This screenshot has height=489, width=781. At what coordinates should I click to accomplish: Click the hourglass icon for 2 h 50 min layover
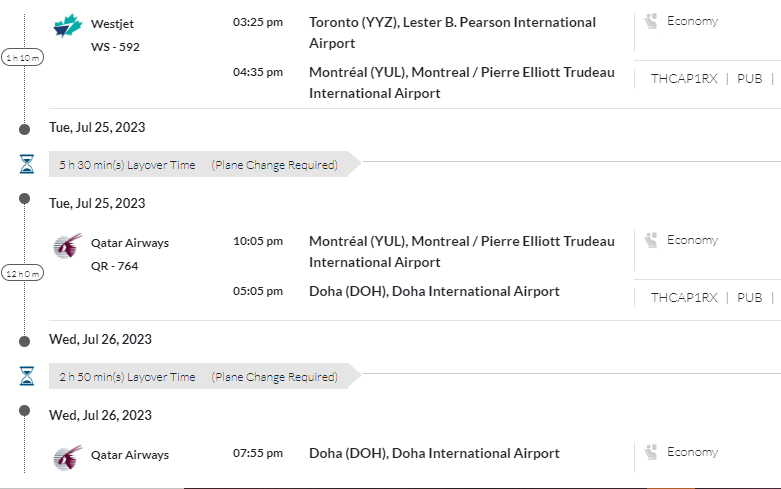click(26, 376)
